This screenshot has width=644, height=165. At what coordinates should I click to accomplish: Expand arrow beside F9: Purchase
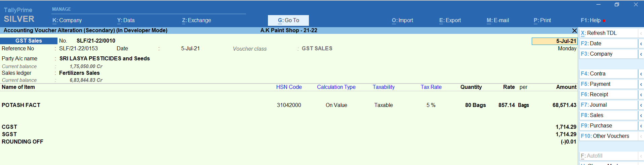[641, 126]
